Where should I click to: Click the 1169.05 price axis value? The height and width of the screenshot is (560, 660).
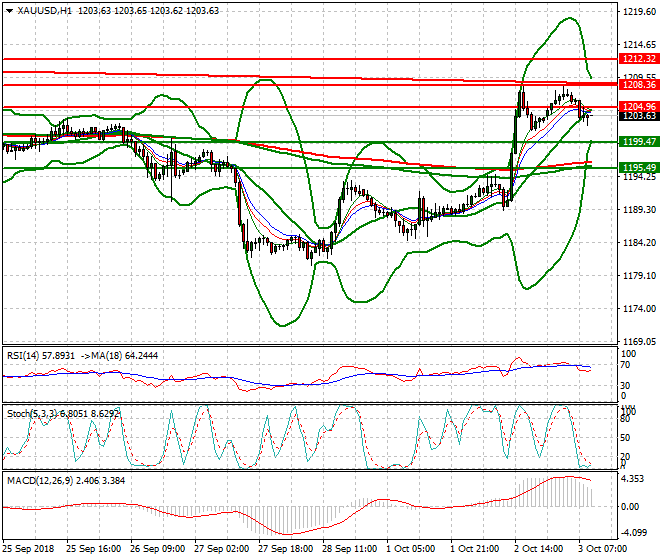(639, 341)
